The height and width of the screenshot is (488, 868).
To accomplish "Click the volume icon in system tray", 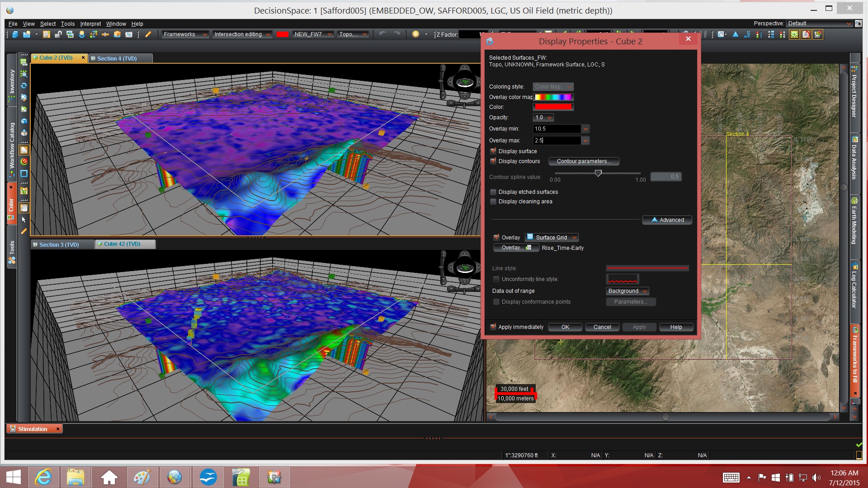I will tap(816, 478).
